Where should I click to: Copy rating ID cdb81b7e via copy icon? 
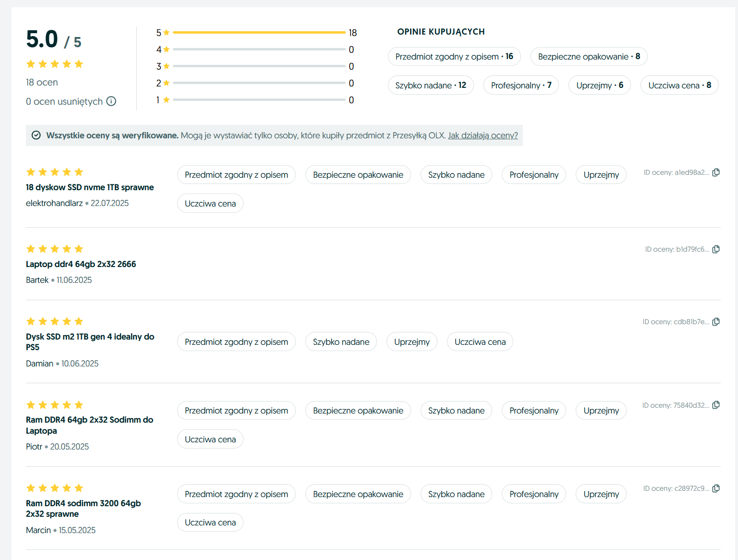(x=716, y=322)
